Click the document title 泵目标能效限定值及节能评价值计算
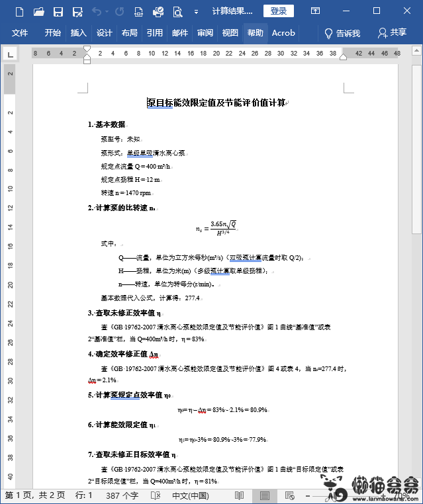423x504 pixels. (x=216, y=103)
